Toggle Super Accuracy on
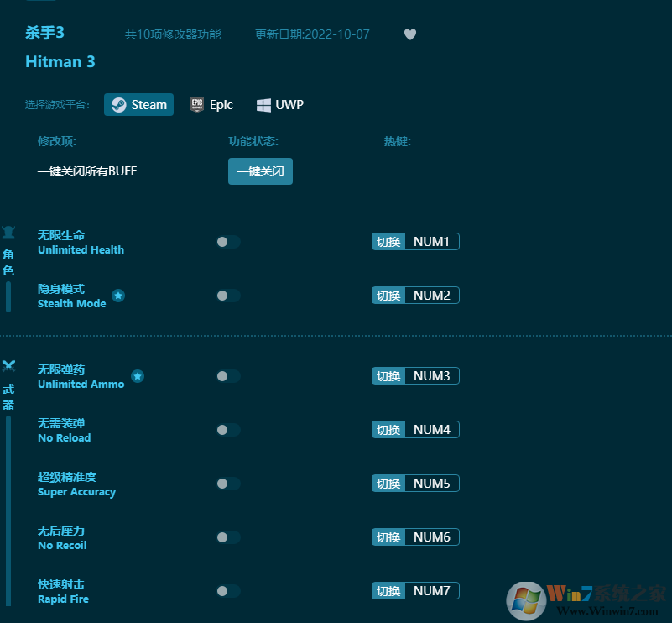Screen dimensions: 672x623 tap(228, 484)
